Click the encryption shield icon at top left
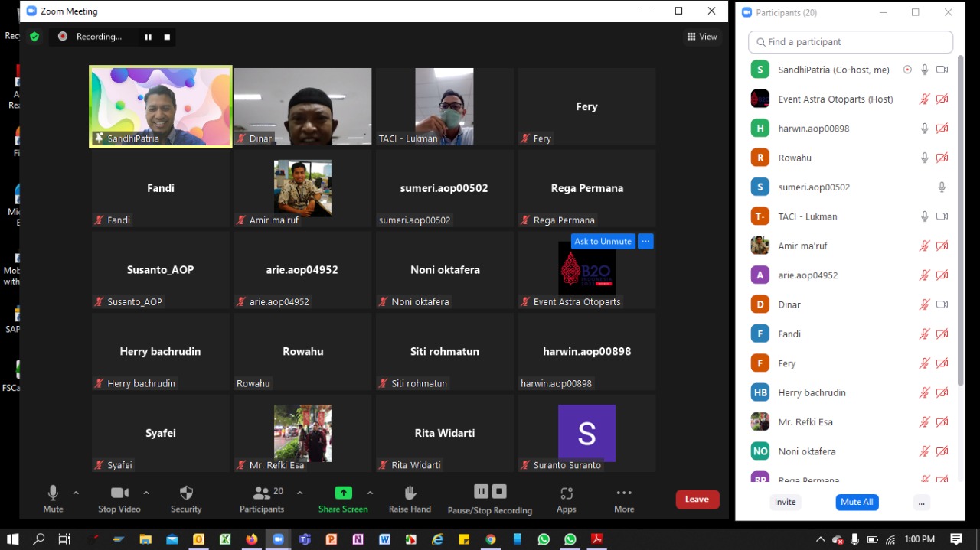Image resolution: width=980 pixels, height=550 pixels. pos(34,37)
